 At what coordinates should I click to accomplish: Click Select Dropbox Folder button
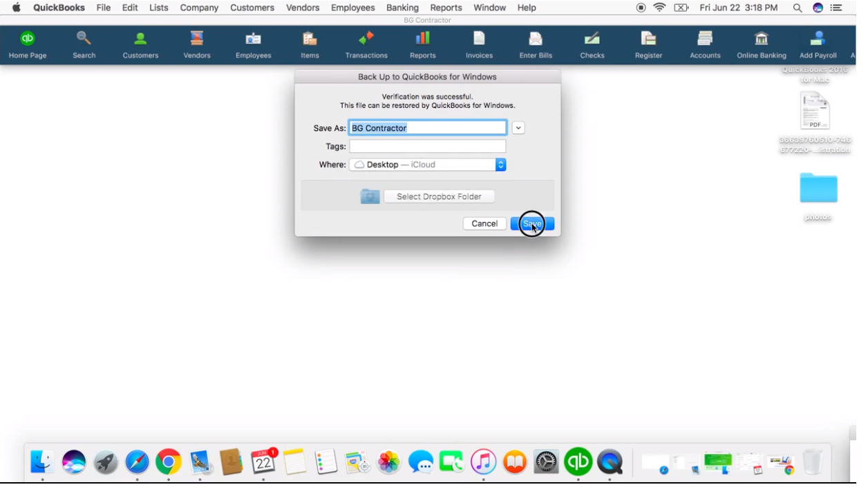(439, 196)
